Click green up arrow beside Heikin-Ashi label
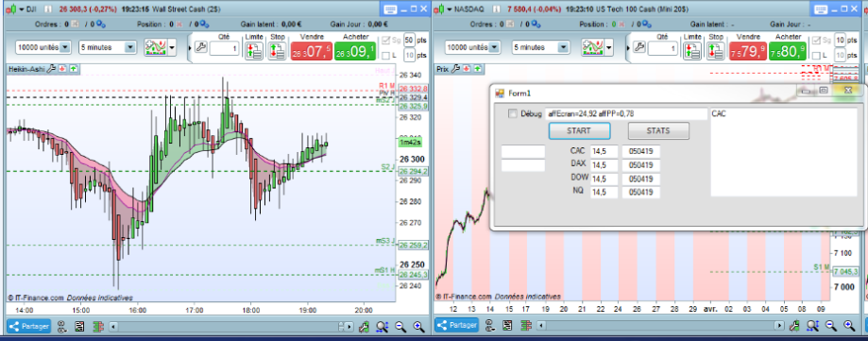The height and width of the screenshot is (341, 868). 74,69
